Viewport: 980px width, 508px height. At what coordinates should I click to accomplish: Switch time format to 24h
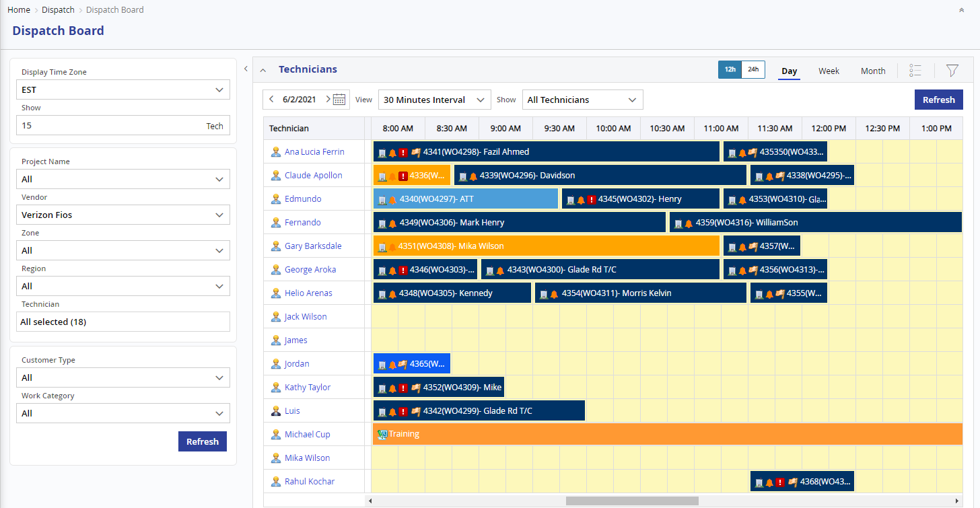(x=753, y=69)
